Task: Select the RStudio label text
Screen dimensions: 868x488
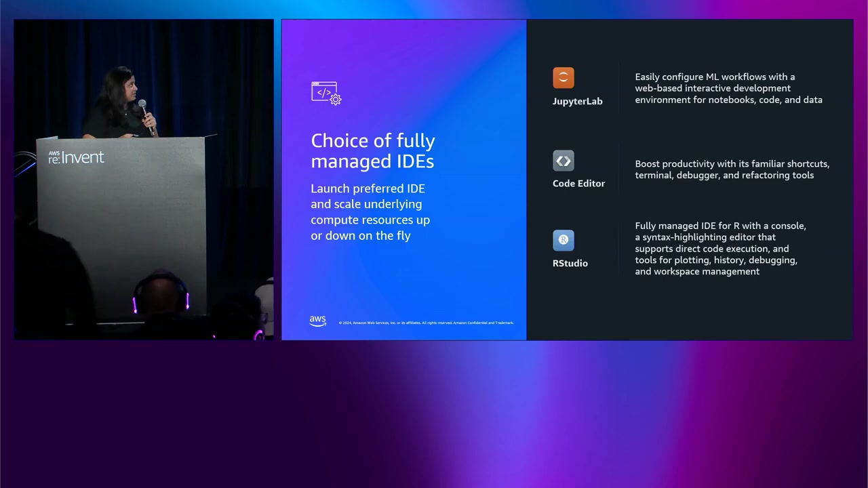Action: pyautogui.click(x=570, y=263)
